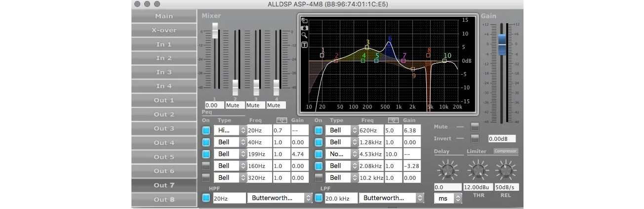Open the delay unit ms dropdown
This screenshot has height=209, width=644.
[448, 198]
